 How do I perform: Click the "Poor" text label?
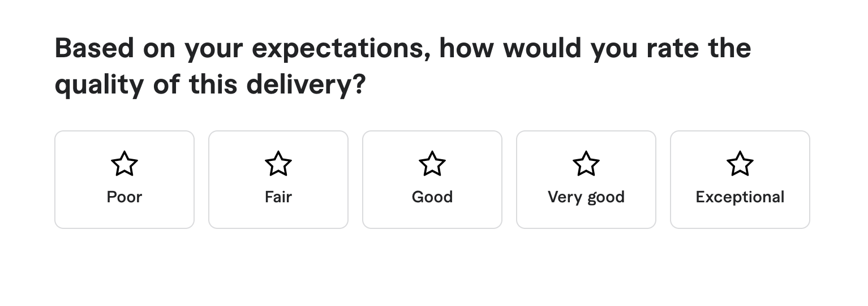pyautogui.click(x=124, y=197)
